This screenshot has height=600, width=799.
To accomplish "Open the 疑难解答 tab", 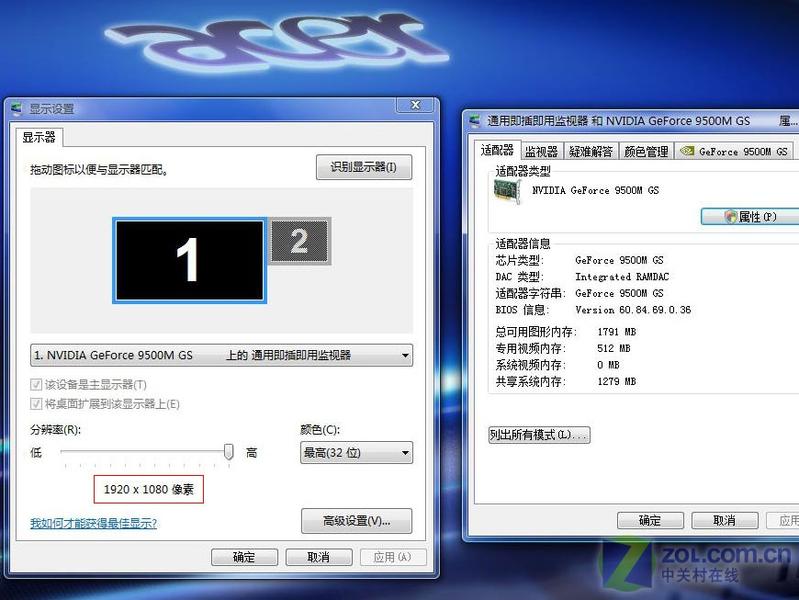I will 591,151.
